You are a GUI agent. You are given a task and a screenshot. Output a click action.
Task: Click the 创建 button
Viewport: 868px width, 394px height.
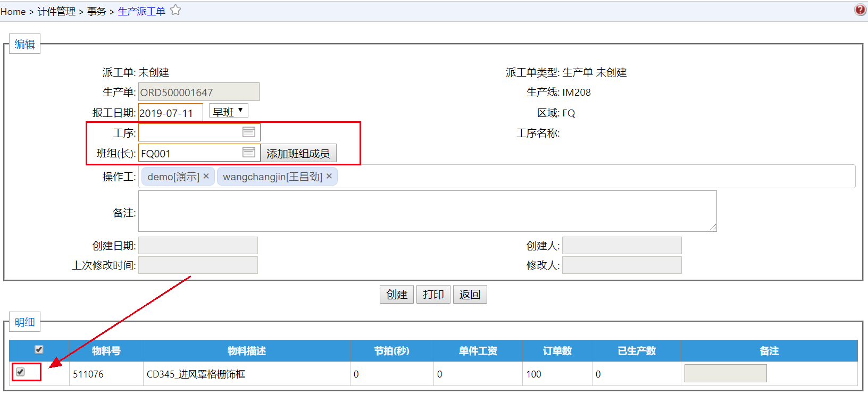[397, 295]
